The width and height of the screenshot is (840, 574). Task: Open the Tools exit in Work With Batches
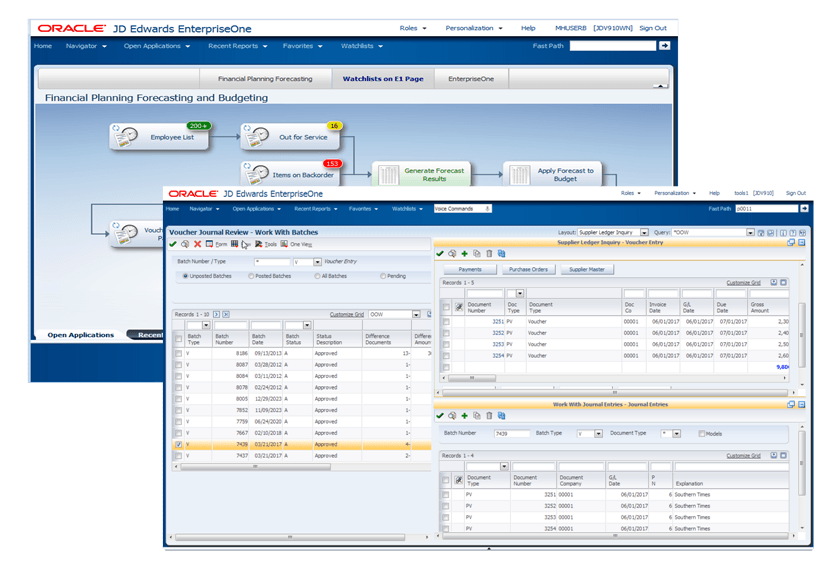tap(266, 244)
